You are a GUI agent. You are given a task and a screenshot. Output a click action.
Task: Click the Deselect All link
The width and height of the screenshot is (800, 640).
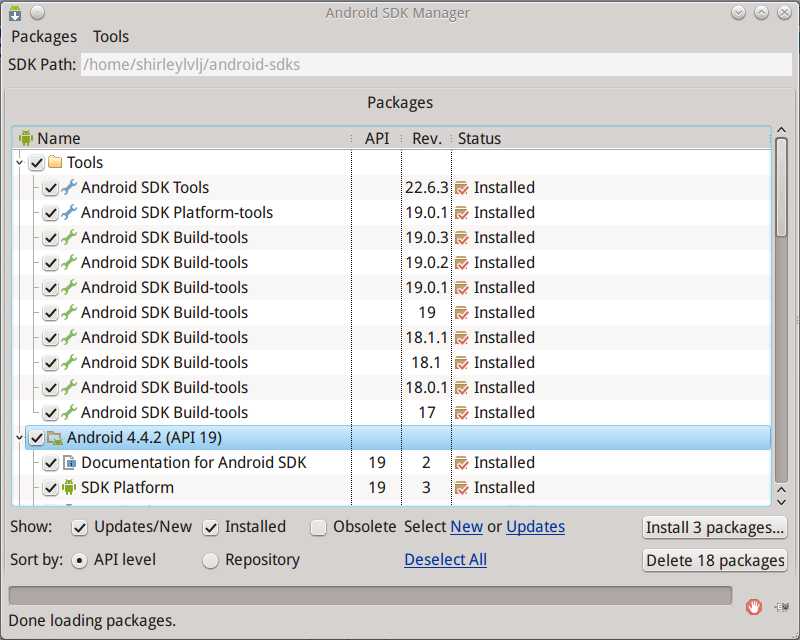pyautogui.click(x=445, y=560)
